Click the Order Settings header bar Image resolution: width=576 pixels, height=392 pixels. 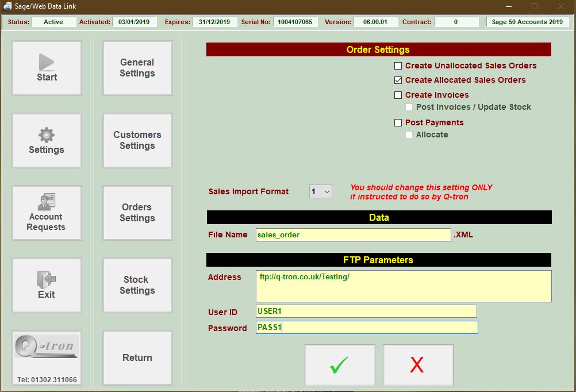[379, 49]
